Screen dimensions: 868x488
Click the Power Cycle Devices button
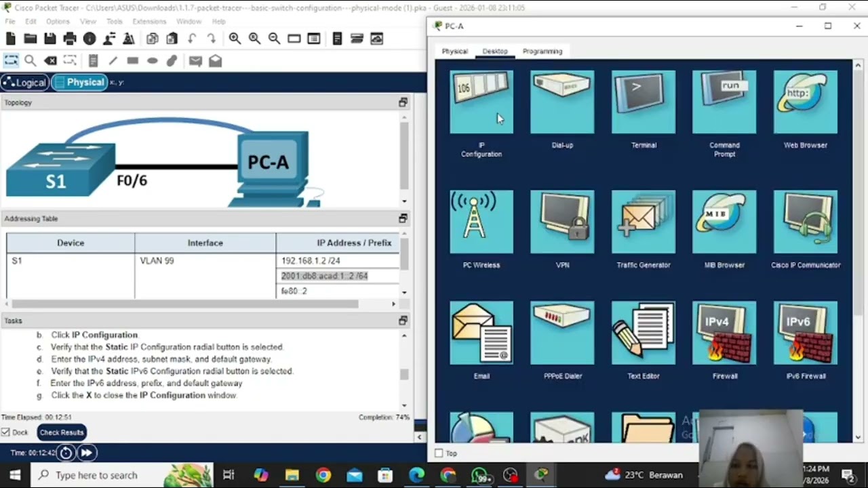click(x=66, y=453)
